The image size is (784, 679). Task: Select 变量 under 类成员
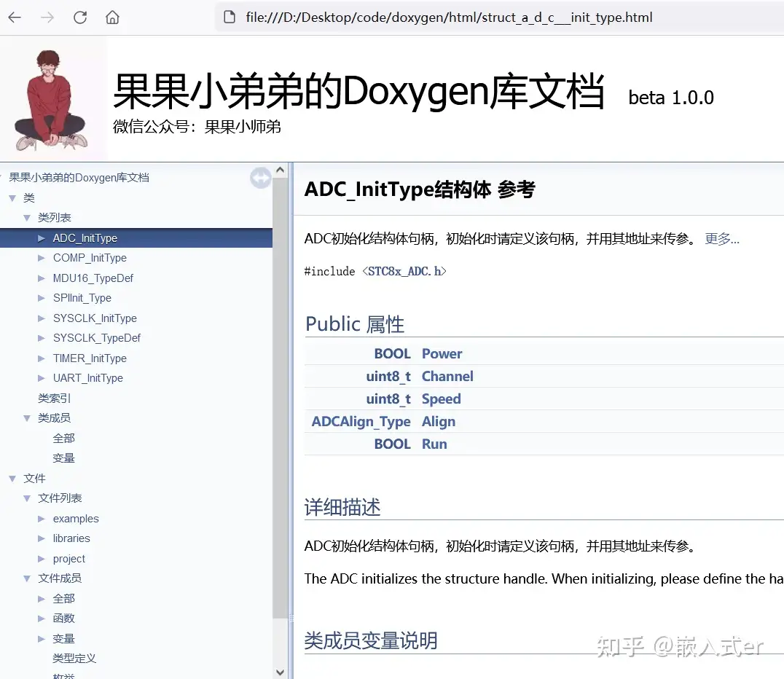(x=63, y=458)
